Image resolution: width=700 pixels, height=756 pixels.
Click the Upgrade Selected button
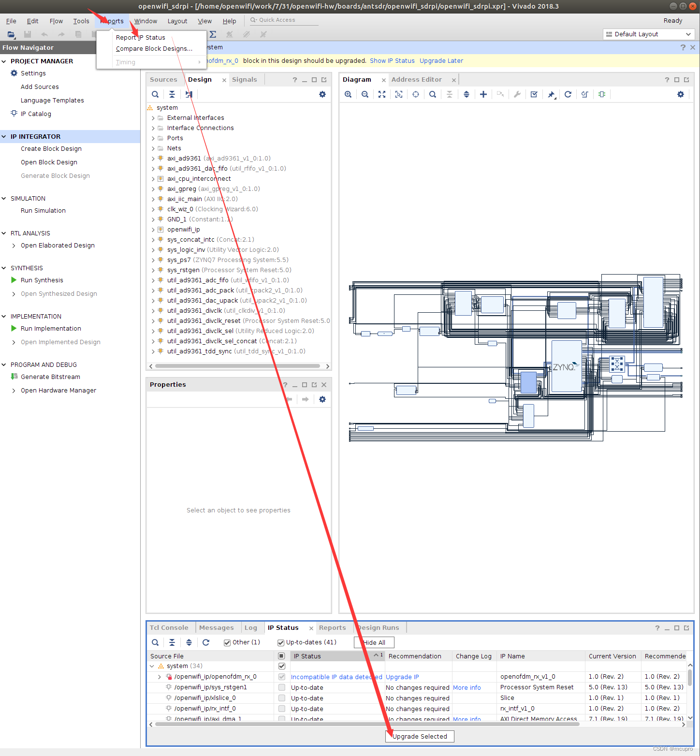(420, 736)
